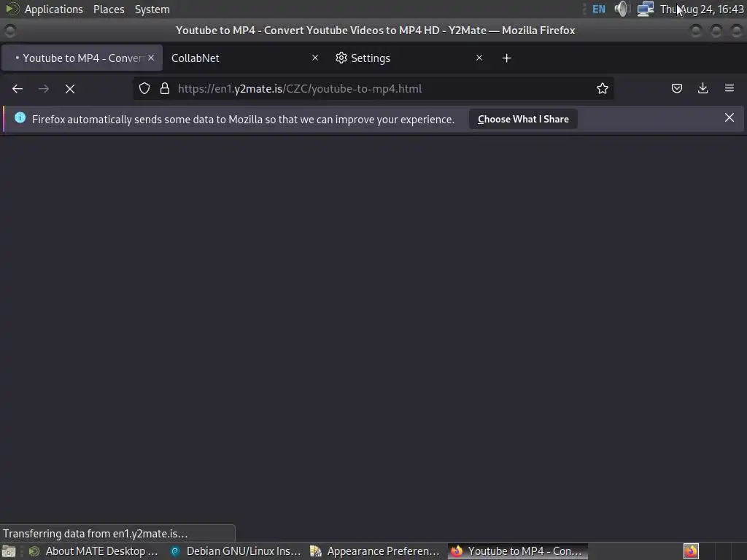Switch to About MATE Desktop window

[x=93, y=551]
